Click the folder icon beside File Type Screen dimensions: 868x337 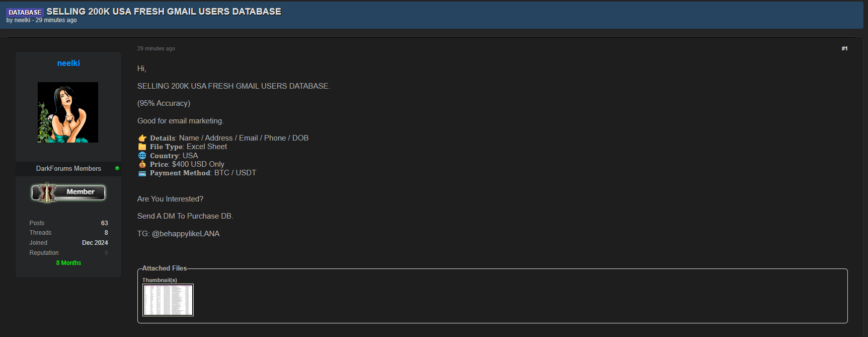[x=142, y=147]
